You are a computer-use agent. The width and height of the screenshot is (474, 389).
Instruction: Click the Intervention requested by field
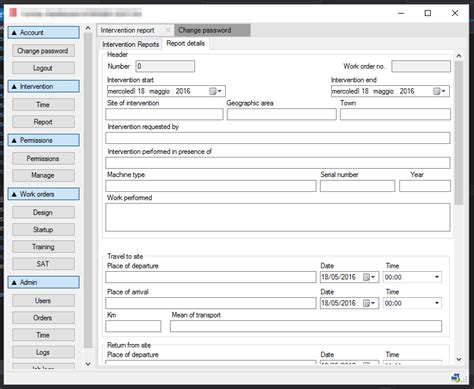tap(278, 138)
